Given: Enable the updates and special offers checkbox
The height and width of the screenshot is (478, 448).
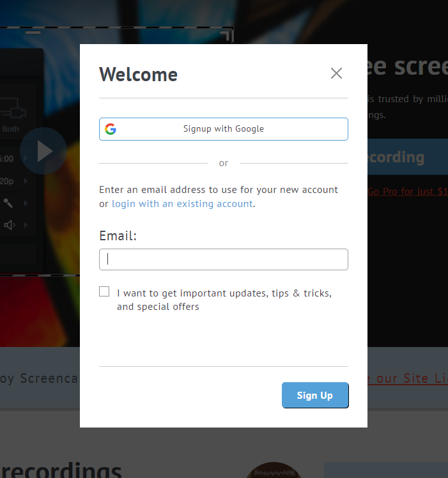Looking at the screenshot, I should [104, 292].
